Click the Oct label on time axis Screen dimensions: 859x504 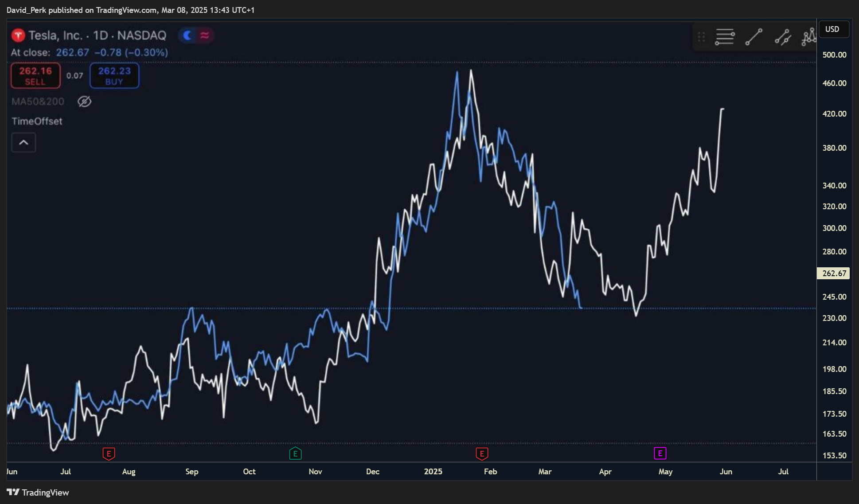pos(249,472)
